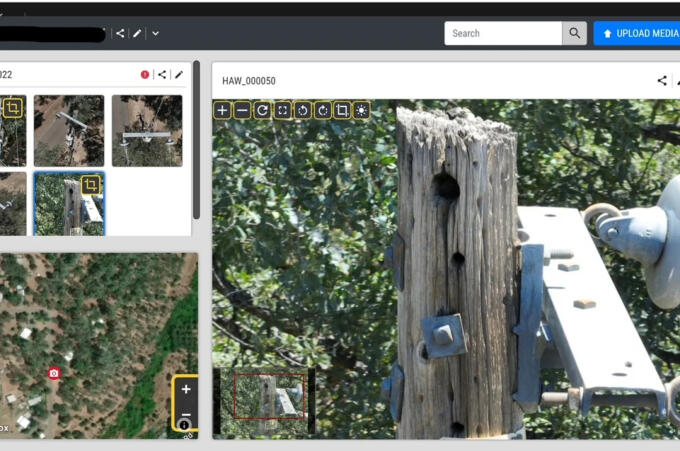This screenshot has width=680, height=451.
Task: Click the search magnifier button
Action: pyautogui.click(x=574, y=33)
